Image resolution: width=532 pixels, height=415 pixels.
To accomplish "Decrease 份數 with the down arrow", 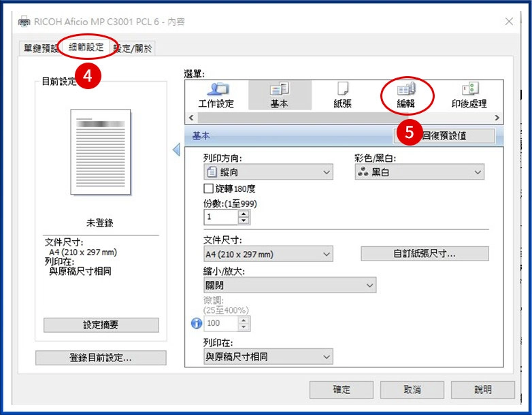I will coord(244,220).
